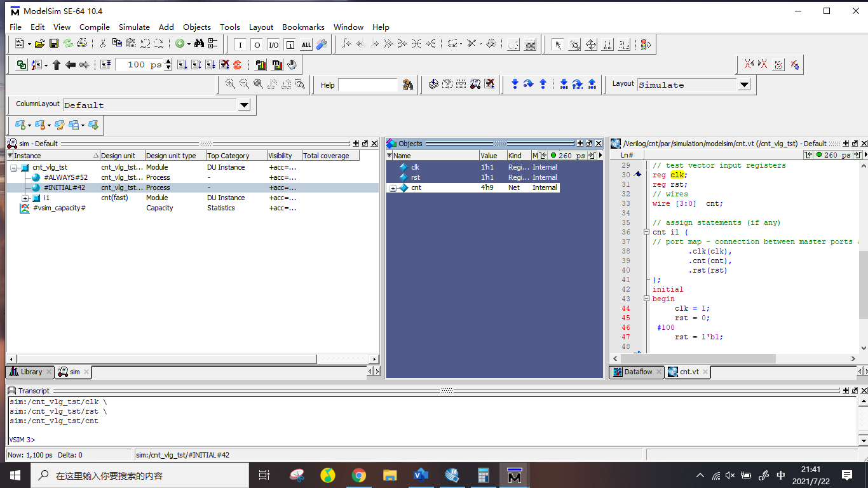Toggle the Internal signals filter button
This screenshot has width=868, height=488.
pos(290,44)
